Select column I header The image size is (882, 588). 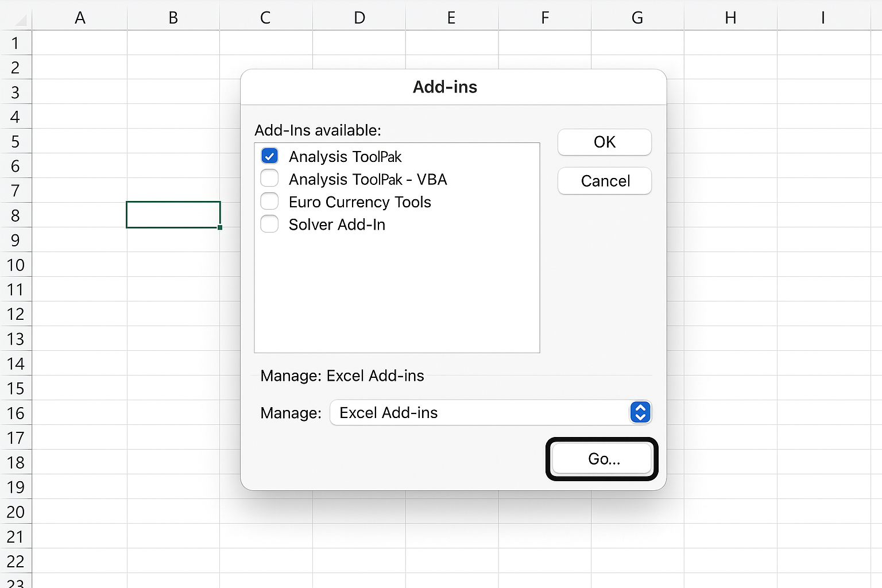(x=823, y=18)
